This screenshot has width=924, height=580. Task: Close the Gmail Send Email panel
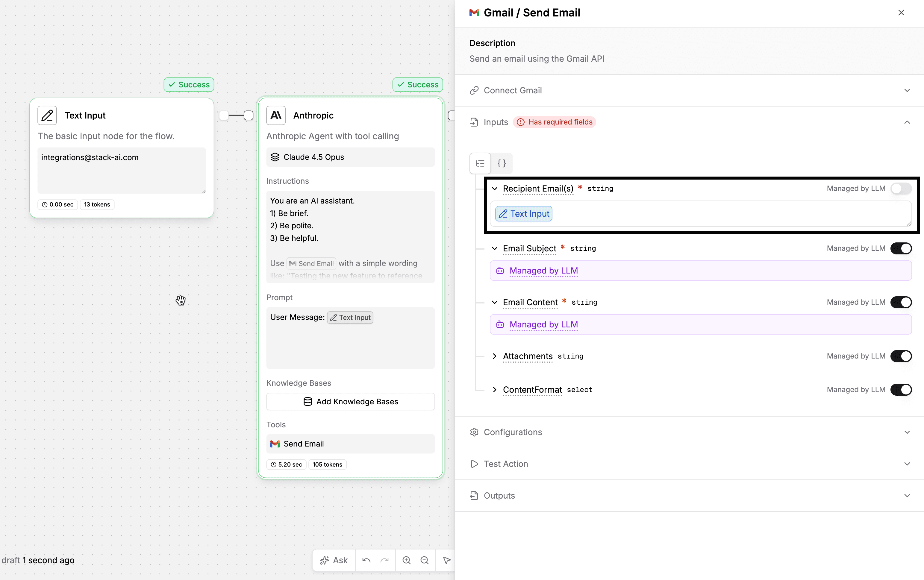(x=901, y=13)
